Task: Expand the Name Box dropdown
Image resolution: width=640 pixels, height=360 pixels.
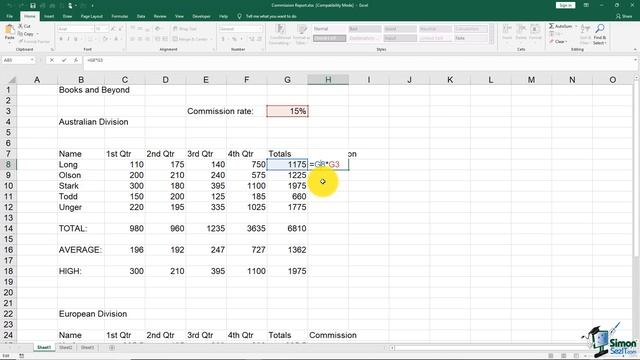Action: click(32, 60)
